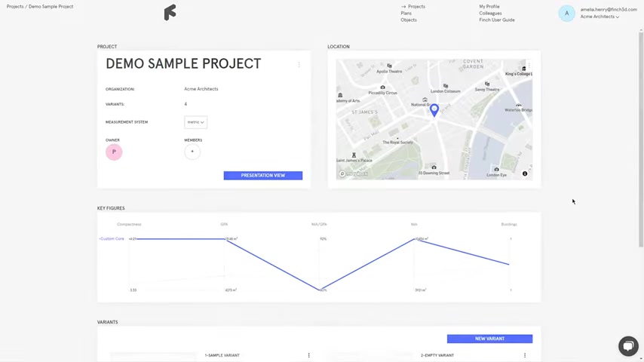Open the measurement system metric dropdown
The image size is (644, 362).
point(195,122)
